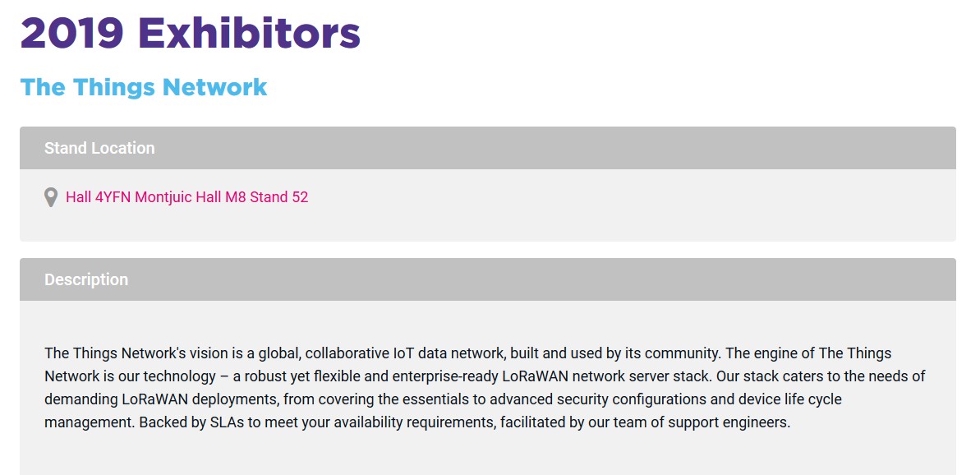Image resolution: width=980 pixels, height=475 pixels.
Task: Click the phrase "demanding LoRaWAN deployments"
Action: tap(145, 399)
